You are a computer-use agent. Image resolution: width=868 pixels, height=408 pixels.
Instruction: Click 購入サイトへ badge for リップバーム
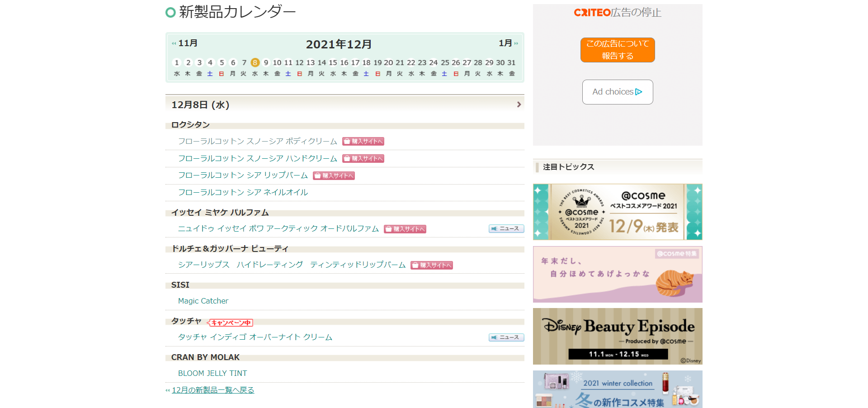pyautogui.click(x=334, y=176)
